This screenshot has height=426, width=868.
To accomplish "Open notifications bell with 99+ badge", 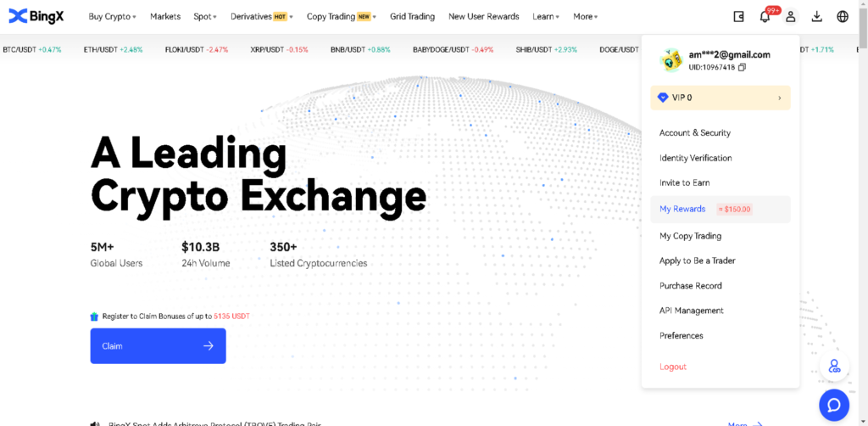I will coord(765,16).
